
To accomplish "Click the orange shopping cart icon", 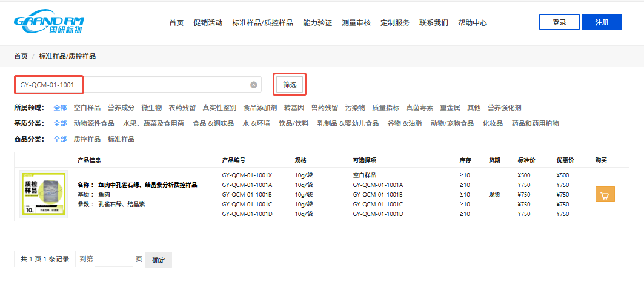I will tap(605, 194).
